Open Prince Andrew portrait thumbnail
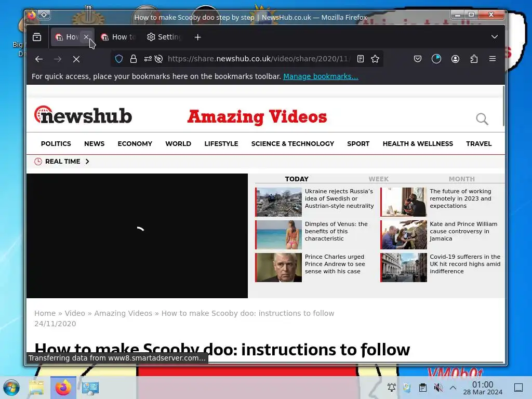The width and height of the screenshot is (532, 399). [x=278, y=268]
